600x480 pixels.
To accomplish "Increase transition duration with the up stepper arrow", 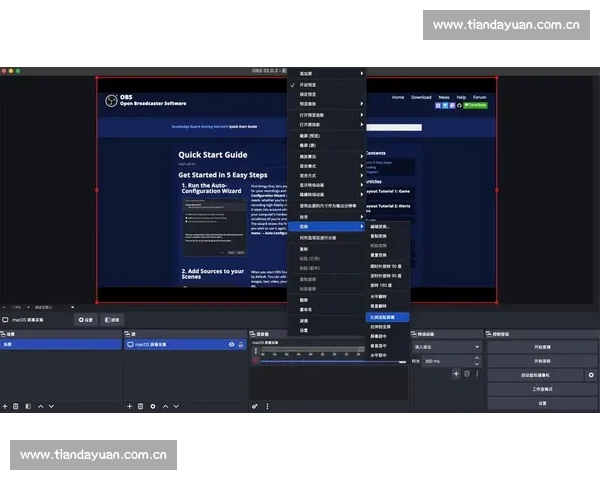I will click(x=477, y=358).
